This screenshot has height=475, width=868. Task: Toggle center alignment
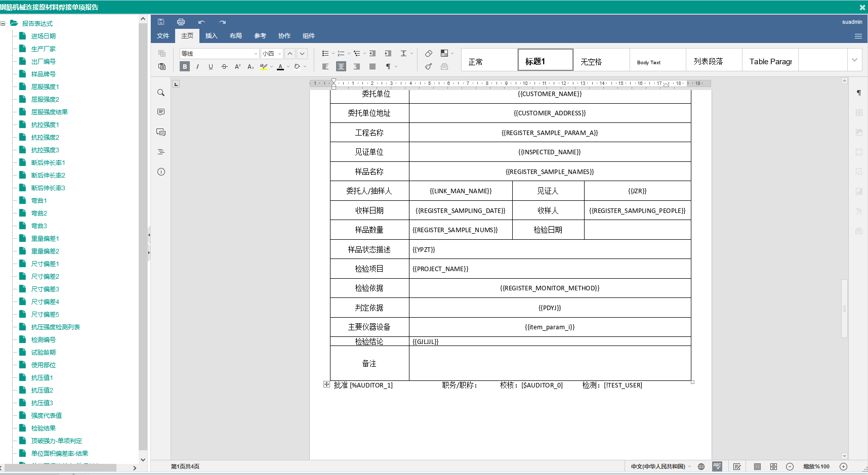pos(341,66)
